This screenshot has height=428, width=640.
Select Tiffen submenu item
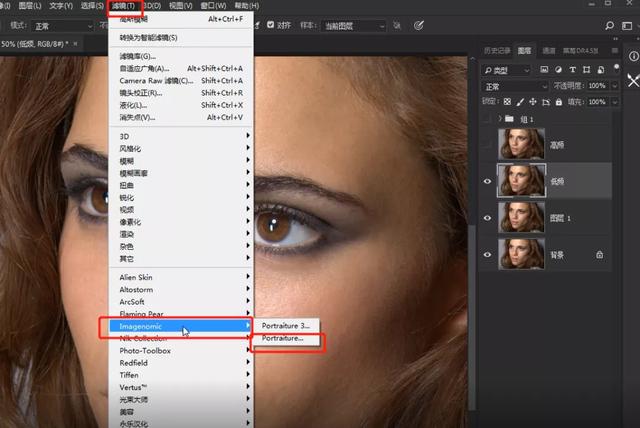coord(181,375)
